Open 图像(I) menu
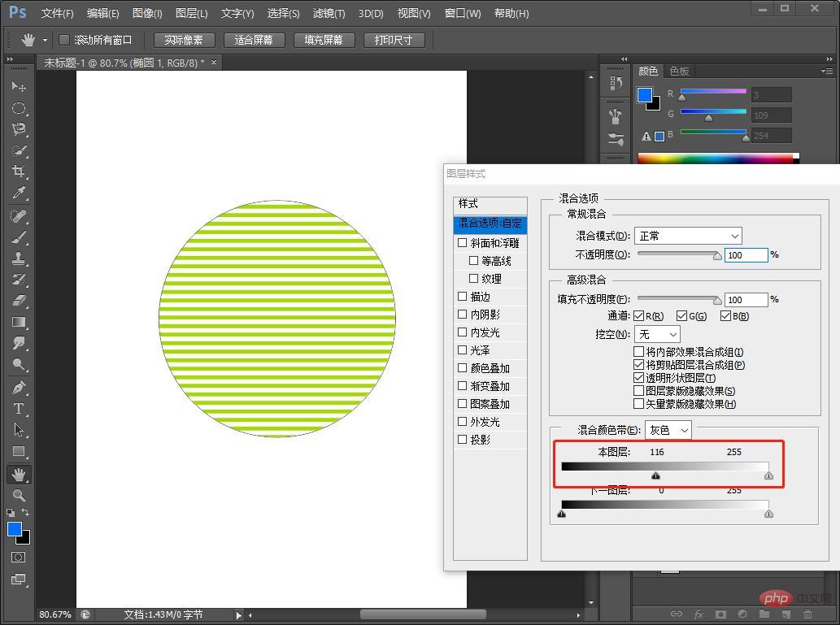 (147, 13)
